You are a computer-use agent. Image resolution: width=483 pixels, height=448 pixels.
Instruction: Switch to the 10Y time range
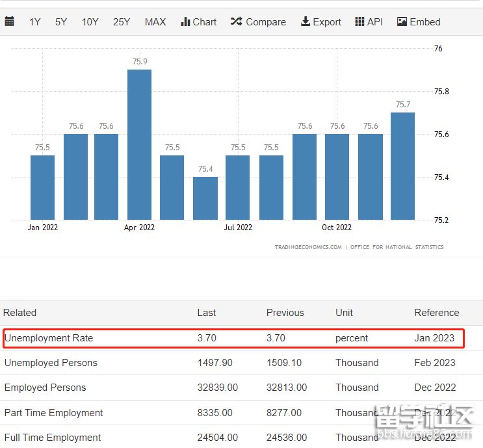pyautogui.click(x=90, y=21)
